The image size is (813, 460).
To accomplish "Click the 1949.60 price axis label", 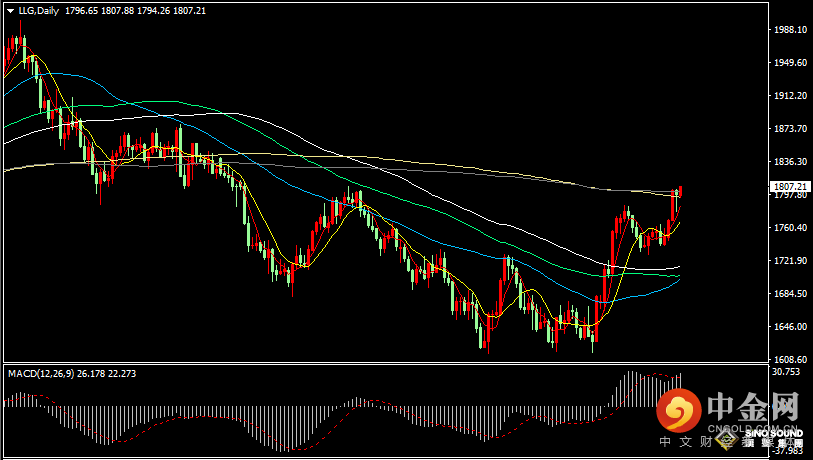I will (790, 63).
